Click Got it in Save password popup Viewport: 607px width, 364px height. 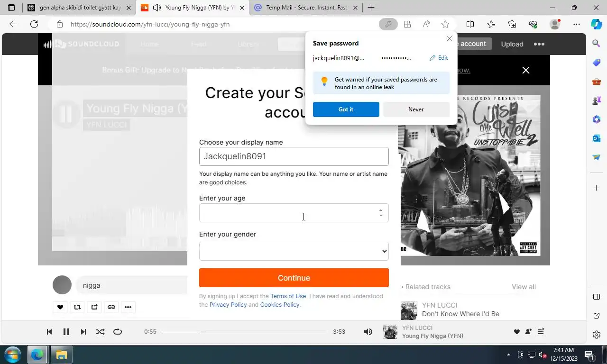tap(346, 109)
